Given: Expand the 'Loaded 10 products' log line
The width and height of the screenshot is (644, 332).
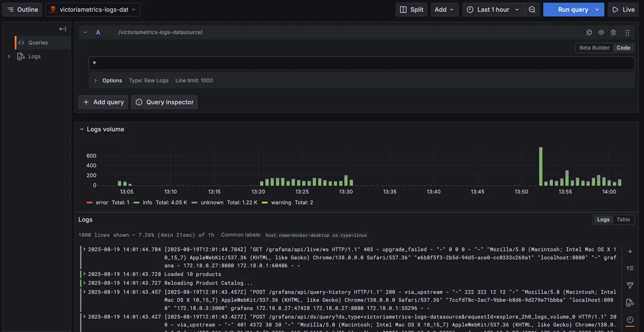Looking at the screenshot, I should tap(84, 274).
